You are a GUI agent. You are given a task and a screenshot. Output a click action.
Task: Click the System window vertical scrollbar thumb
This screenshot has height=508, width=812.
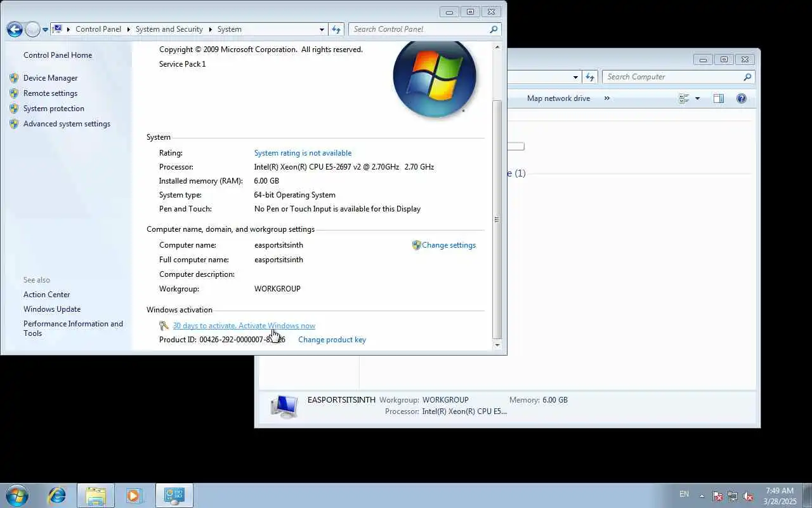497,220
